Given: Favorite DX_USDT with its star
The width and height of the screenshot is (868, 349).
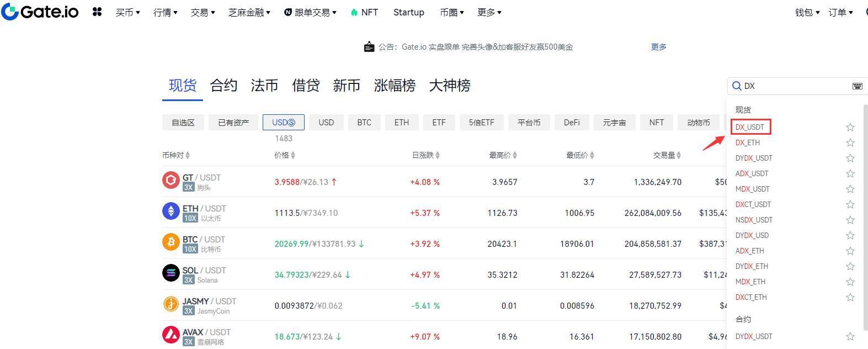Looking at the screenshot, I should click(x=850, y=128).
